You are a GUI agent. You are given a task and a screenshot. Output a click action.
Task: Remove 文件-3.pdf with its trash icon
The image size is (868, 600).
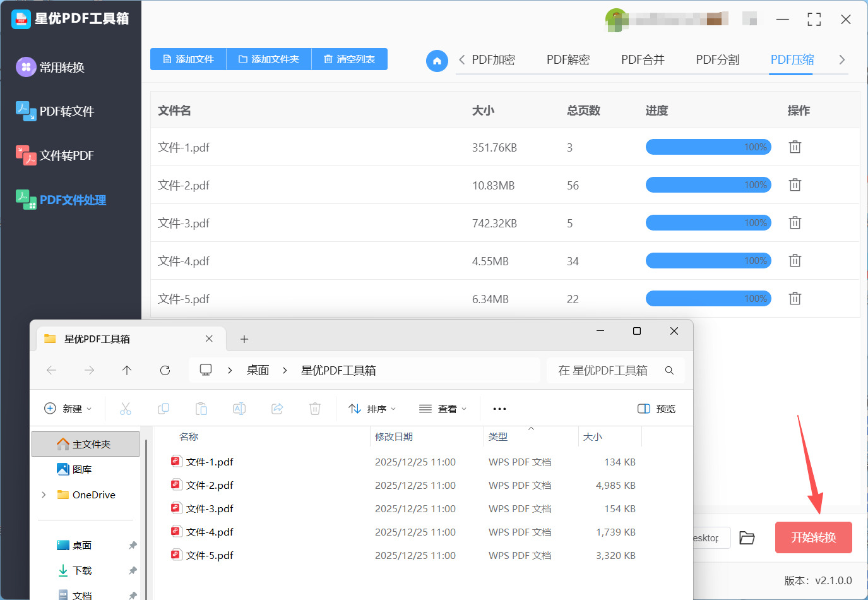795,223
